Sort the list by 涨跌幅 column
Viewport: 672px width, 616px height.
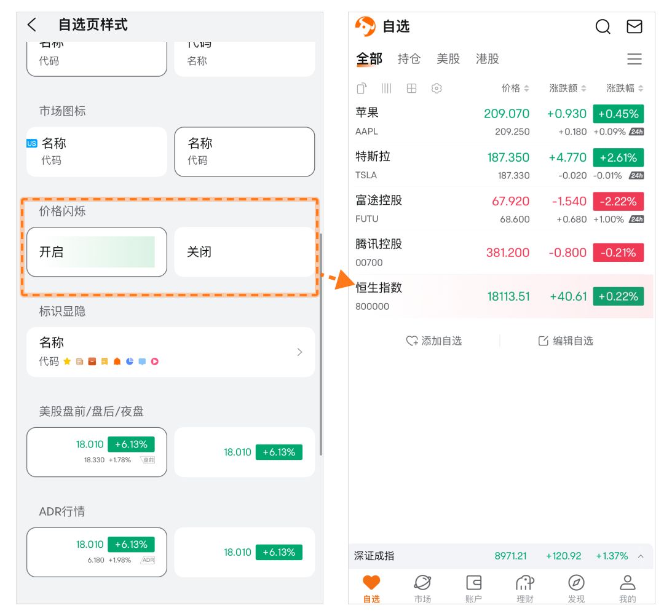click(625, 89)
